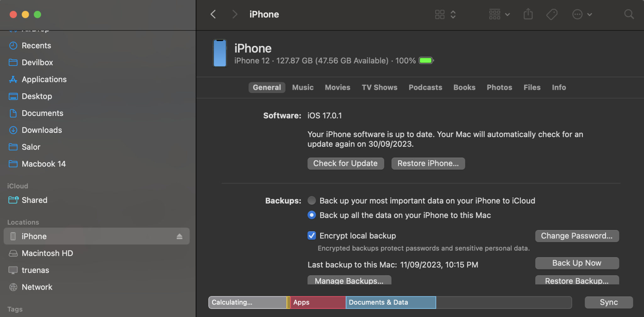Open Macintosh HD drive in sidebar
The width and height of the screenshot is (644, 317).
(x=47, y=253)
